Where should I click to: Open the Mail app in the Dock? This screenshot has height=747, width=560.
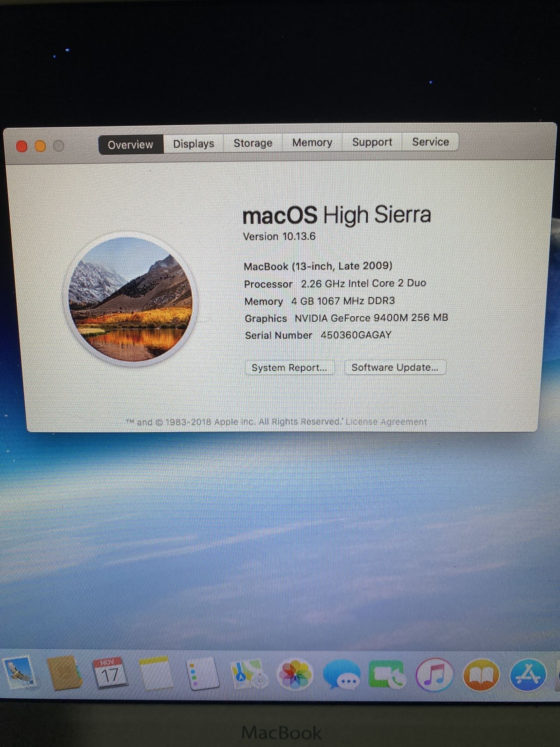click(x=19, y=674)
